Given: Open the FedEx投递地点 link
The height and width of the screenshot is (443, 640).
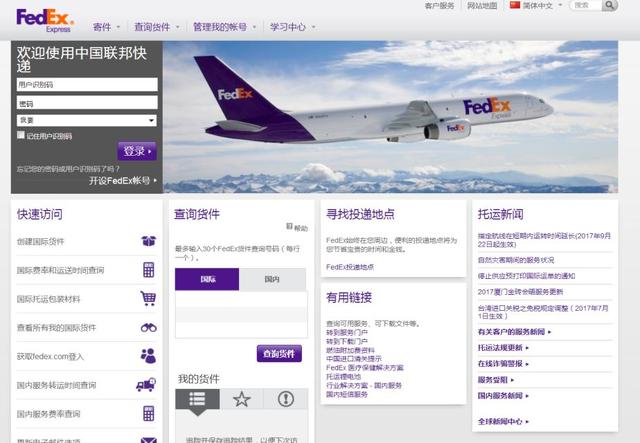Looking at the screenshot, I should (x=350, y=267).
